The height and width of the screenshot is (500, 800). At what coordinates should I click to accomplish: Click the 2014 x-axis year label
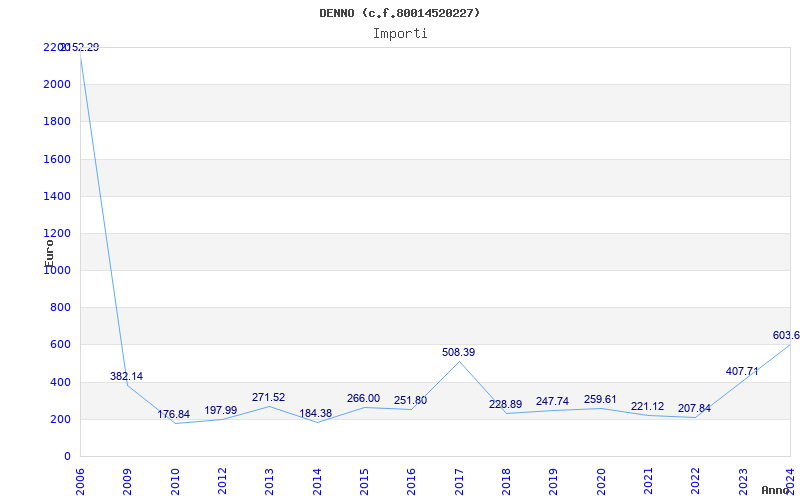(317, 481)
